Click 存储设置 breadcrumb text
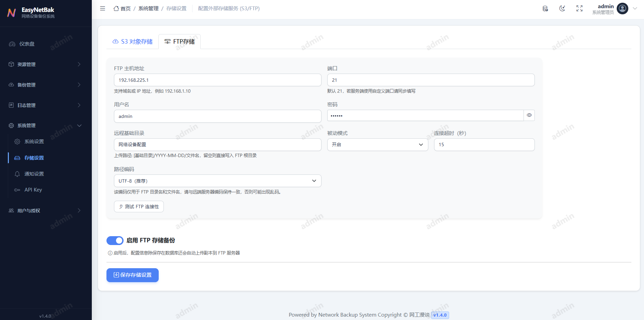The height and width of the screenshot is (320, 644). tap(176, 9)
